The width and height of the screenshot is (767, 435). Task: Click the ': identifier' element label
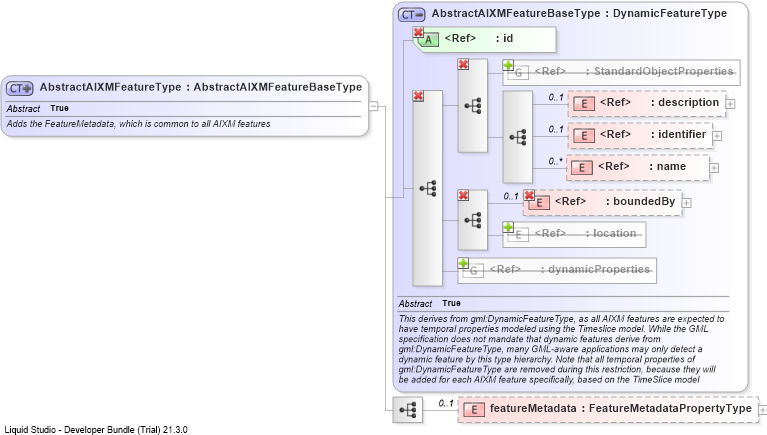tap(678, 135)
